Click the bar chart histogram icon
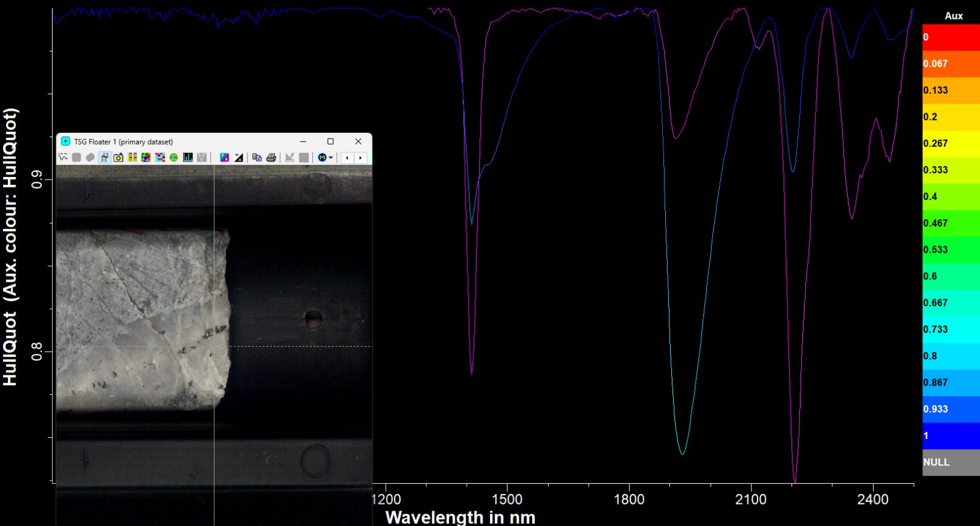Viewport: 980px width, 526px height. pyautogui.click(x=188, y=157)
